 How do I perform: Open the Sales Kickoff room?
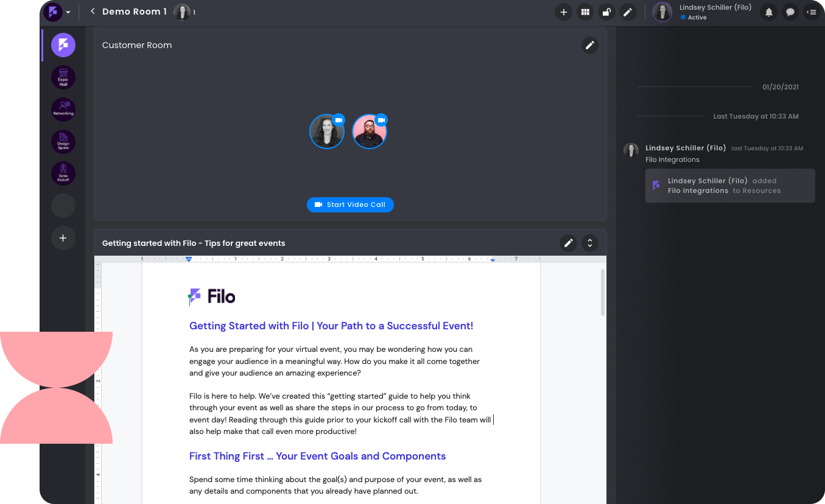click(63, 174)
